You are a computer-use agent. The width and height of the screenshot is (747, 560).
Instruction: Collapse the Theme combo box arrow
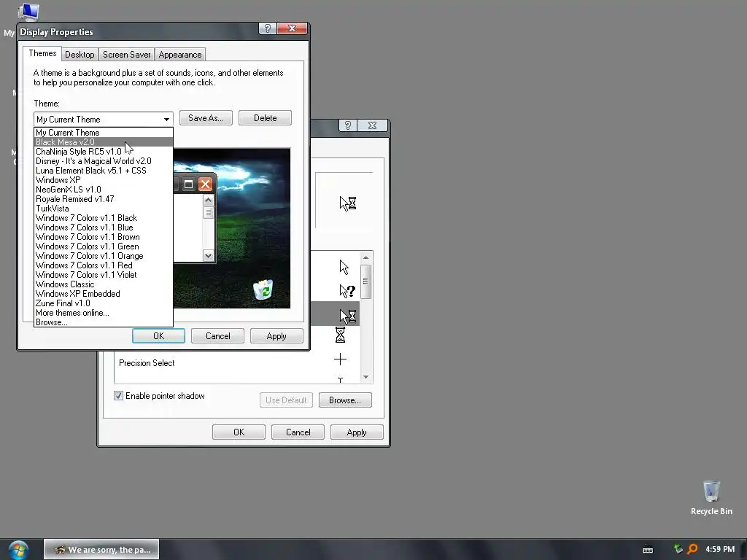tap(166, 120)
